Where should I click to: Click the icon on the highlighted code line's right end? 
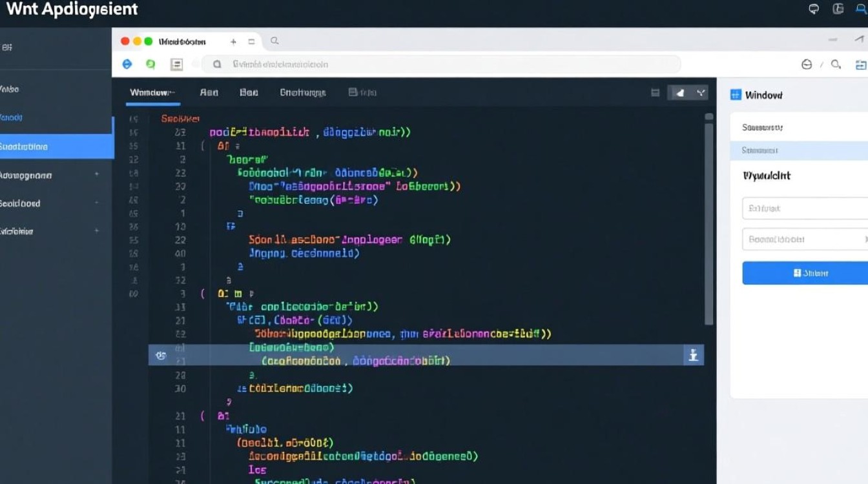[x=693, y=355]
